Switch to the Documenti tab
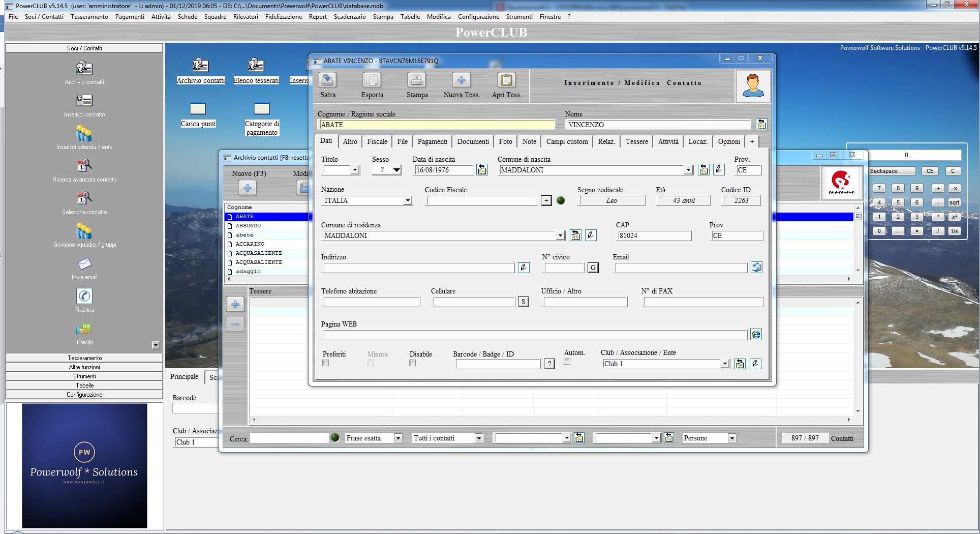Viewport: 980px width, 534px height. (473, 141)
